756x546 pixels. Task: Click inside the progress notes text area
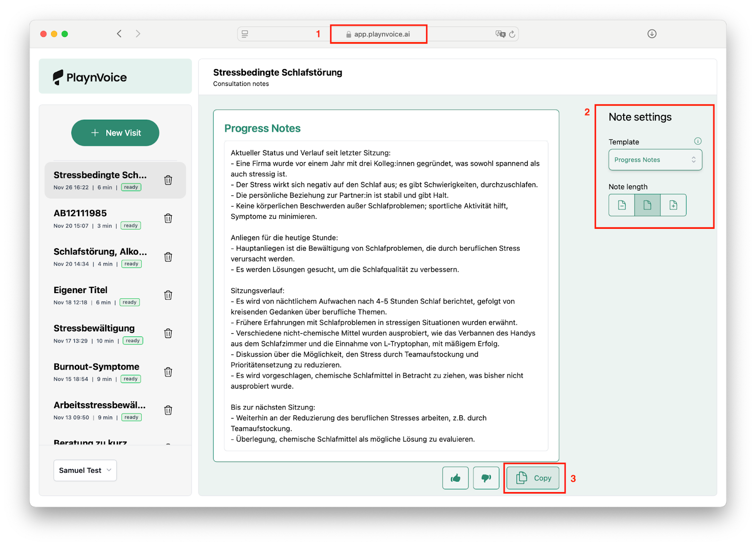click(386, 296)
